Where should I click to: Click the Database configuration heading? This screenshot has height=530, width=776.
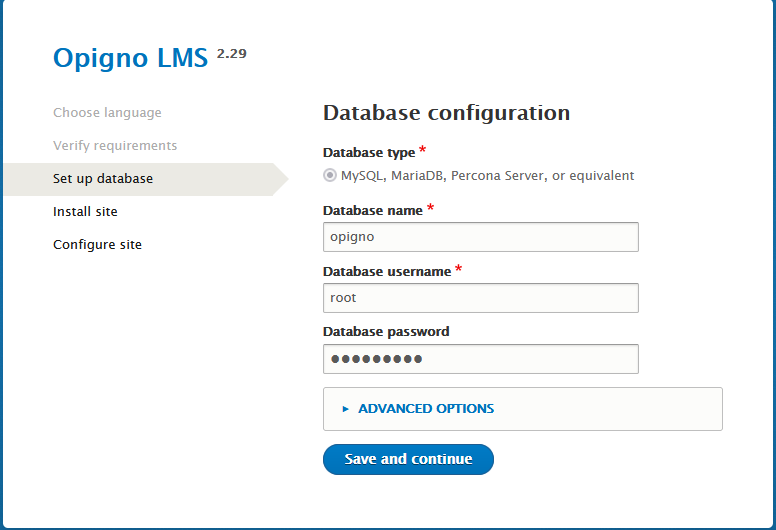tap(446, 113)
